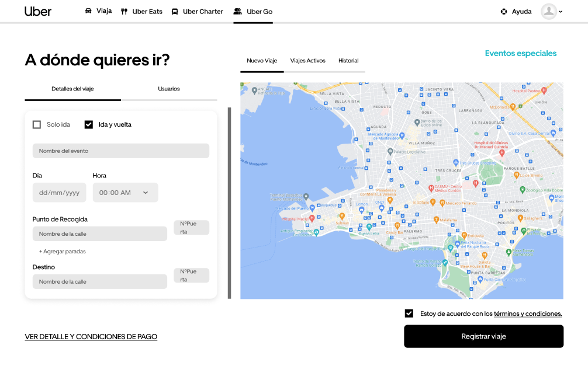This screenshot has width=588, height=366.
Task: Click the A dónde quieres ir? heading
Action: [98, 60]
